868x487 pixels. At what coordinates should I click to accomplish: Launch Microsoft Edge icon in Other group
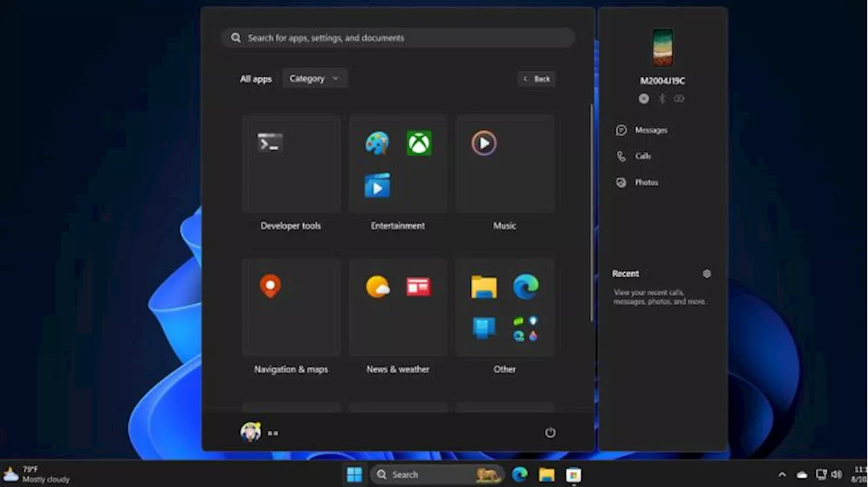click(526, 286)
